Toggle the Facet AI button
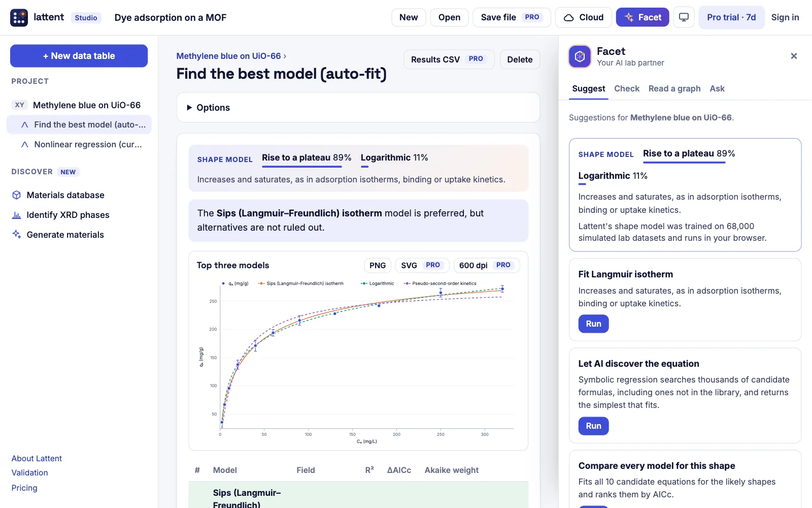Screen dimensions: 812x508 coord(642,17)
